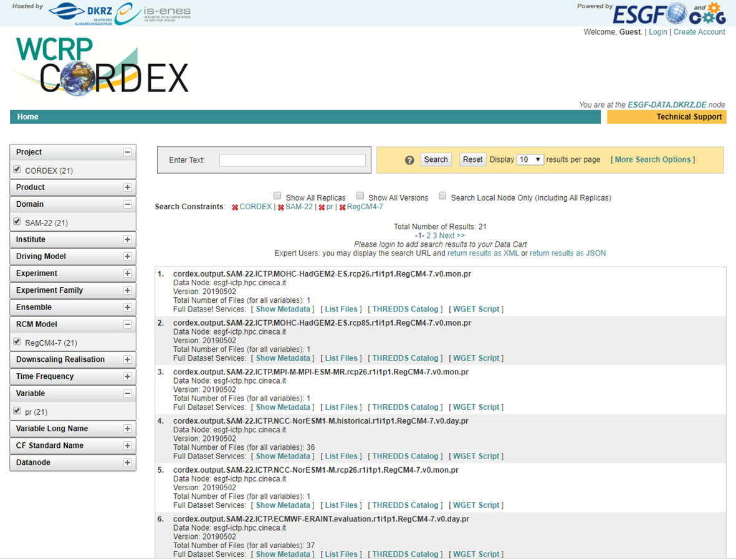Expand the Experiment Family facet
Screen dimensions: 736x560
coord(127,290)
